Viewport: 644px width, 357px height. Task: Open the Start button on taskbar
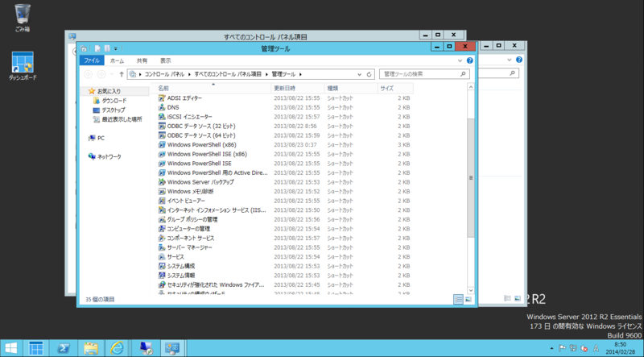[x=11, y=348]
